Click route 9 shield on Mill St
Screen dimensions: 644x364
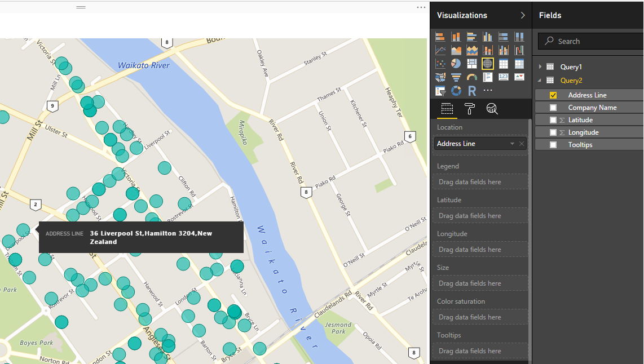(x=52, y=106)
